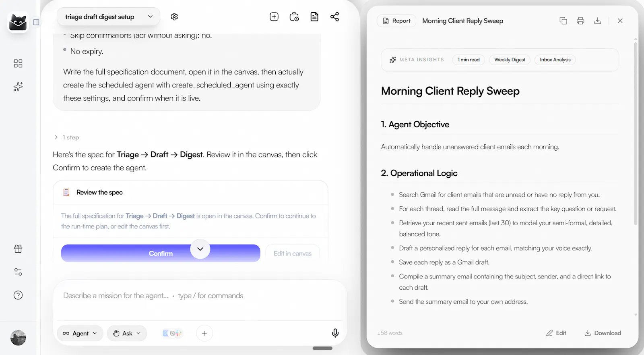Click the Meta Insights sparkle icon
This screenshot has height=355, width=644.
pos(393,60)
